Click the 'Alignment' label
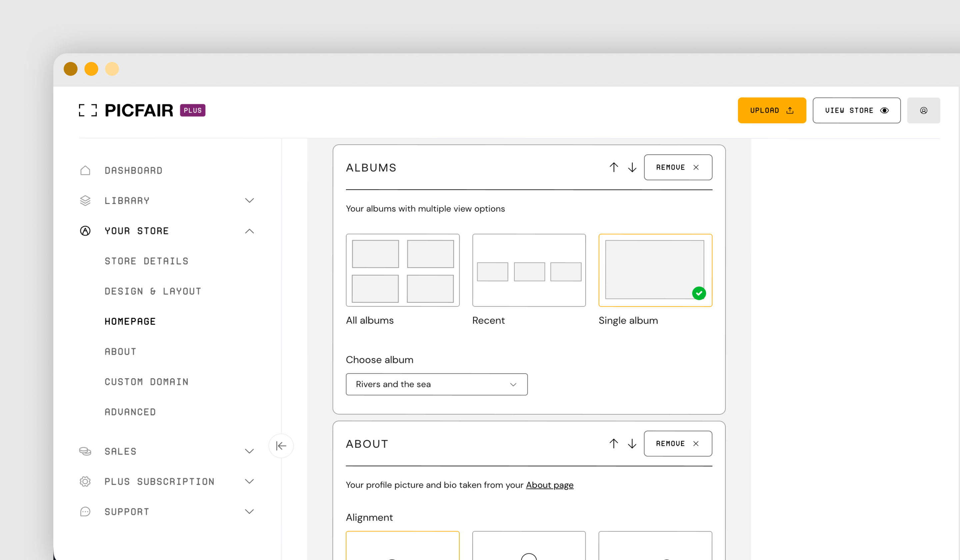960x560 pixels. [x=369, y=517]
